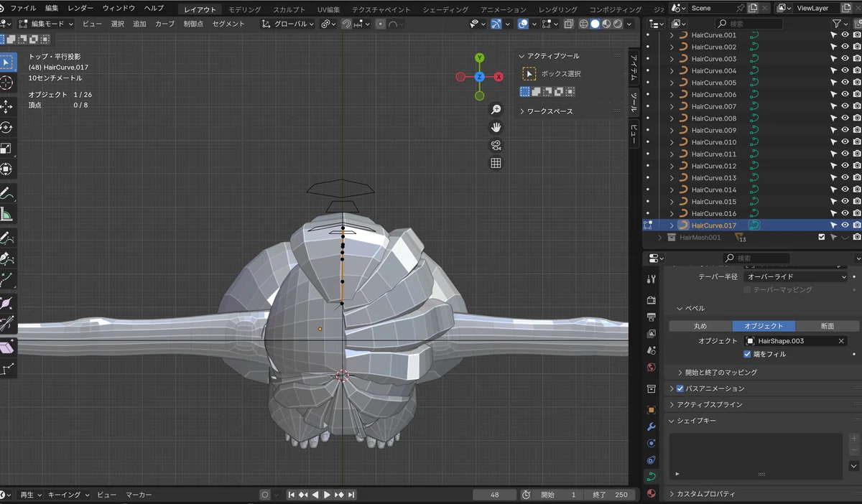
Task: Open the Modifiers properties wrench tab
Action: [651, 427]
